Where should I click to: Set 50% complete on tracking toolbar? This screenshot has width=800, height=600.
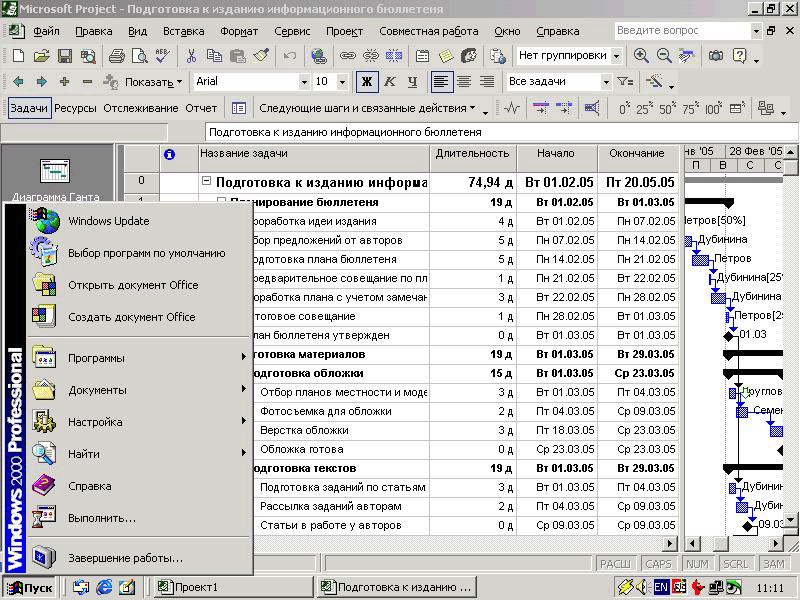point(667,108)
